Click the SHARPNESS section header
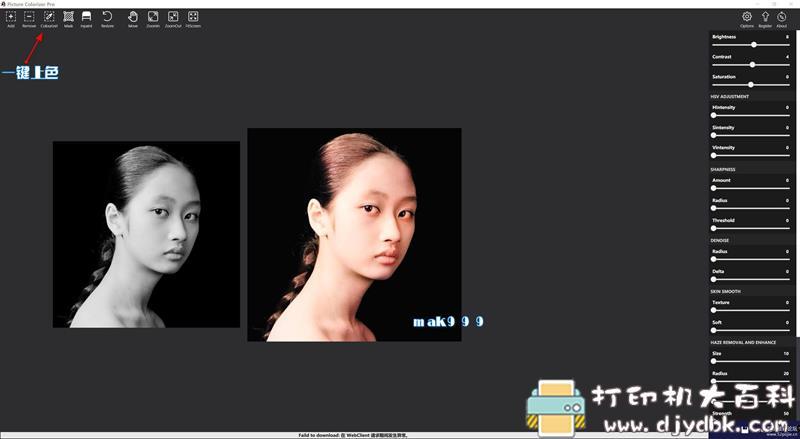 (723, 169)
